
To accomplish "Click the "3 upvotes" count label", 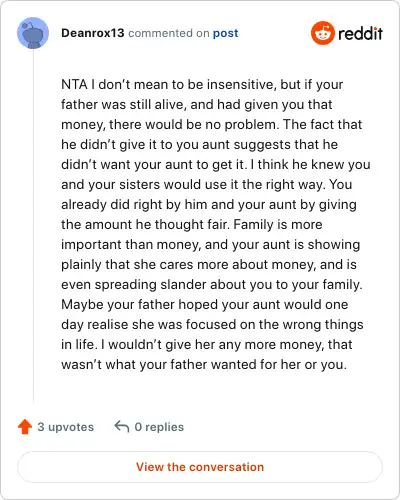I will point(66,427).
